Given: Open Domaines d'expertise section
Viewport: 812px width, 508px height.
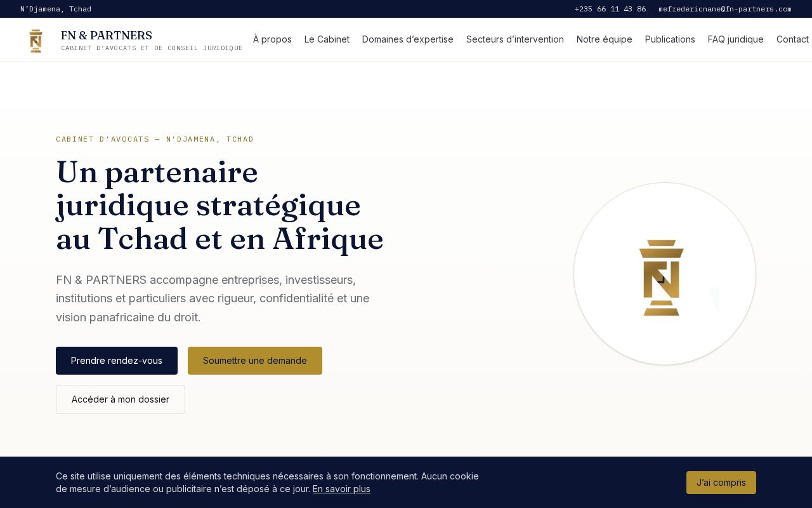Looking at the screenshot, I should [x=408, y=39].
